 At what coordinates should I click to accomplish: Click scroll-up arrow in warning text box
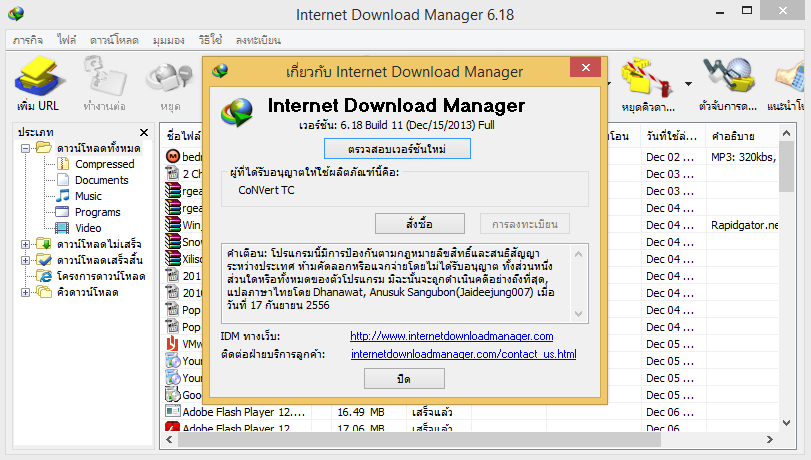click(578, 254)
